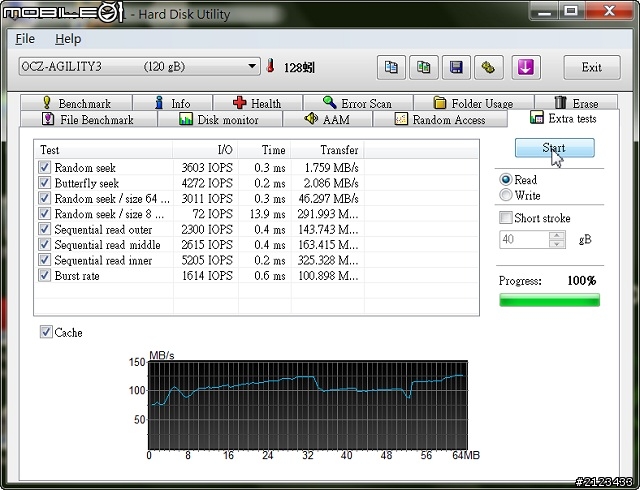Image resolution: width=640 pixels, height=490 pixels.
Task: Click the 2300 IOPS value
Action: pyautogui.click(x=207, y=229)
